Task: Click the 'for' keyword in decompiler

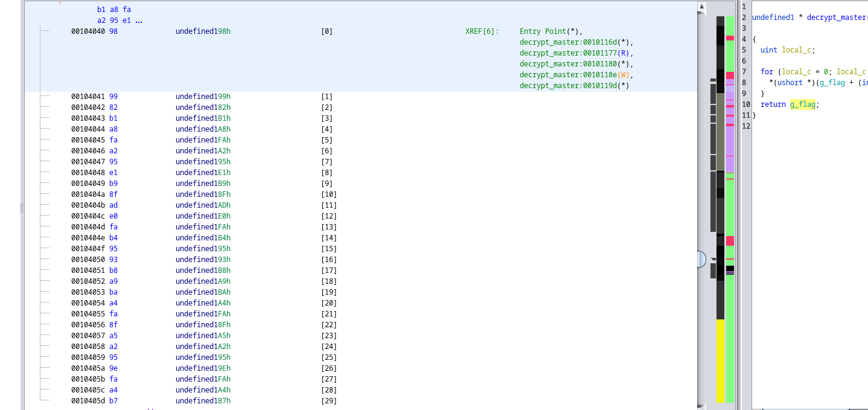Action: [x=767, y=72]
